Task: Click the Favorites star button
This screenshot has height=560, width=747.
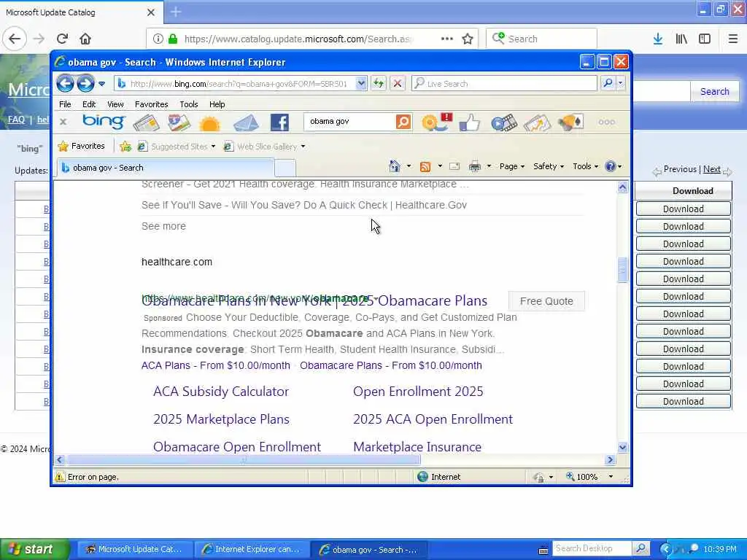Action: click(x=82, y=146)
